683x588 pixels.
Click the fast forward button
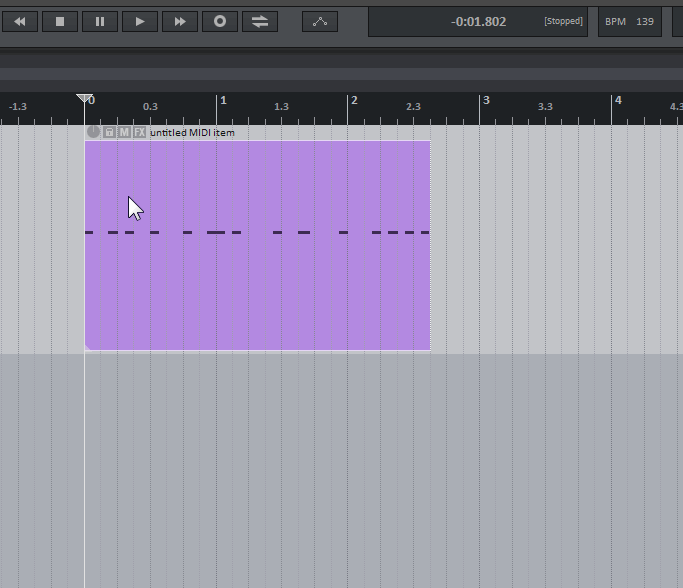click(x=180, y=21)
